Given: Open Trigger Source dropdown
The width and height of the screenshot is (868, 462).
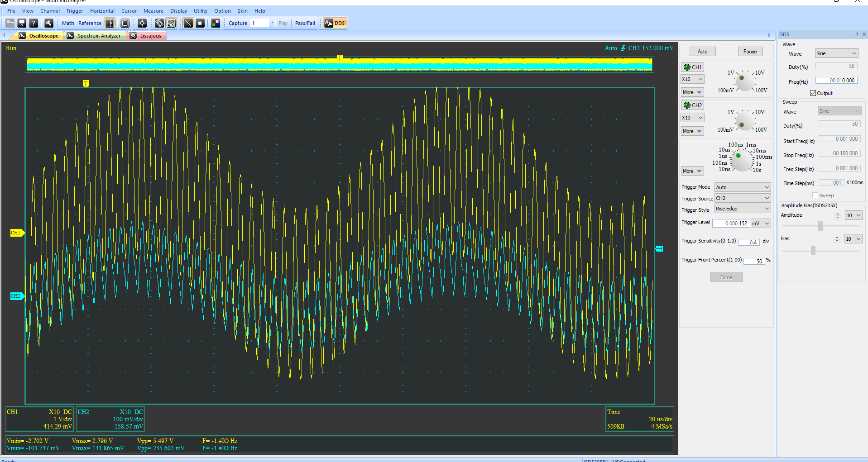Looking at the screenshot, I should (x=743, y=198).
